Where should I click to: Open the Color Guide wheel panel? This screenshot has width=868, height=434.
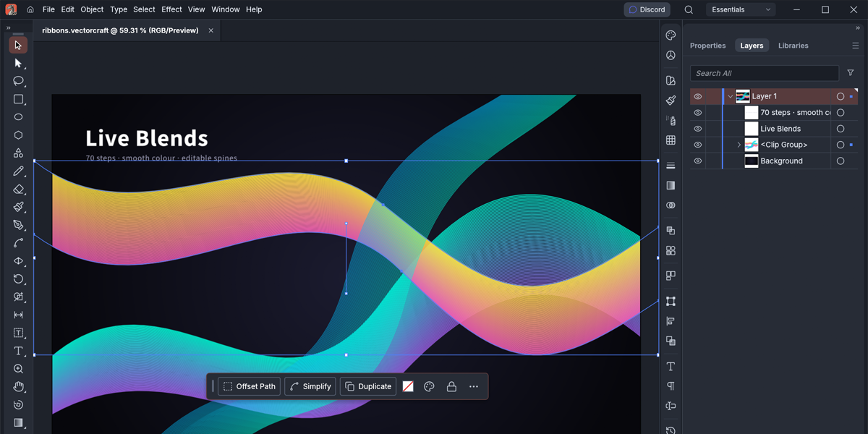click(x=671, y=56)
